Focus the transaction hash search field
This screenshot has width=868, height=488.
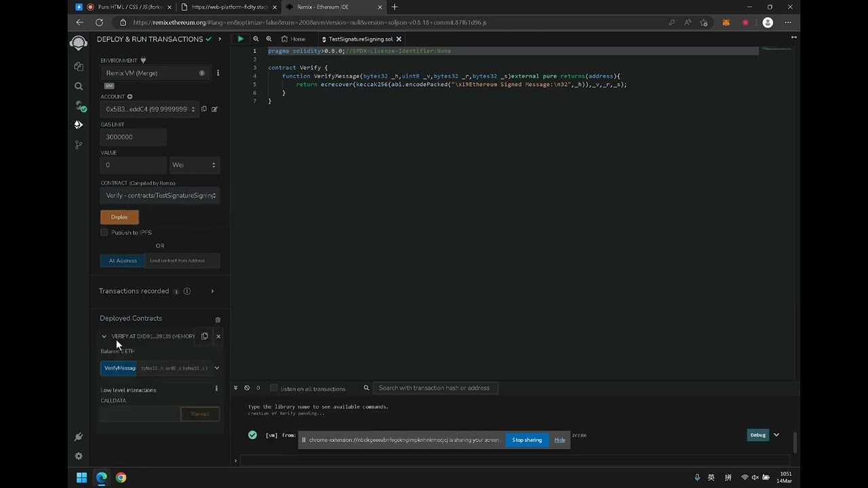[435, 388]
